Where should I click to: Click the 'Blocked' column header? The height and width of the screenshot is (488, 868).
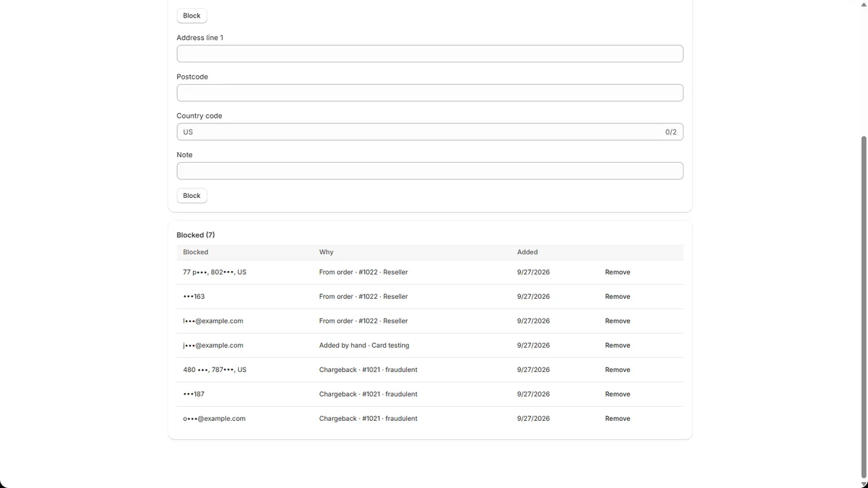[x=195, y=252]
